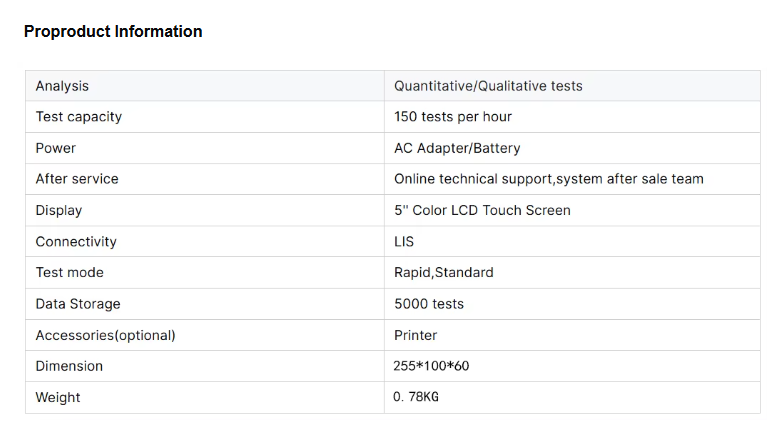Click 'Rapid,Standard' value cell
The width and height of the screenshot is (780, 426).
point(444,273)
